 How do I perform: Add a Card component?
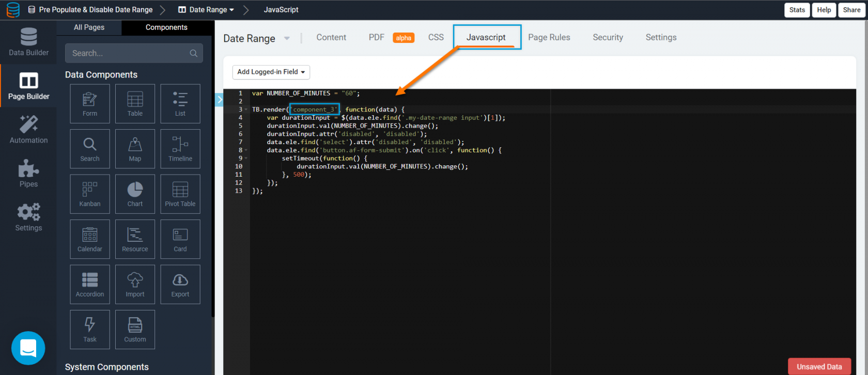click(x=180, y=239)
